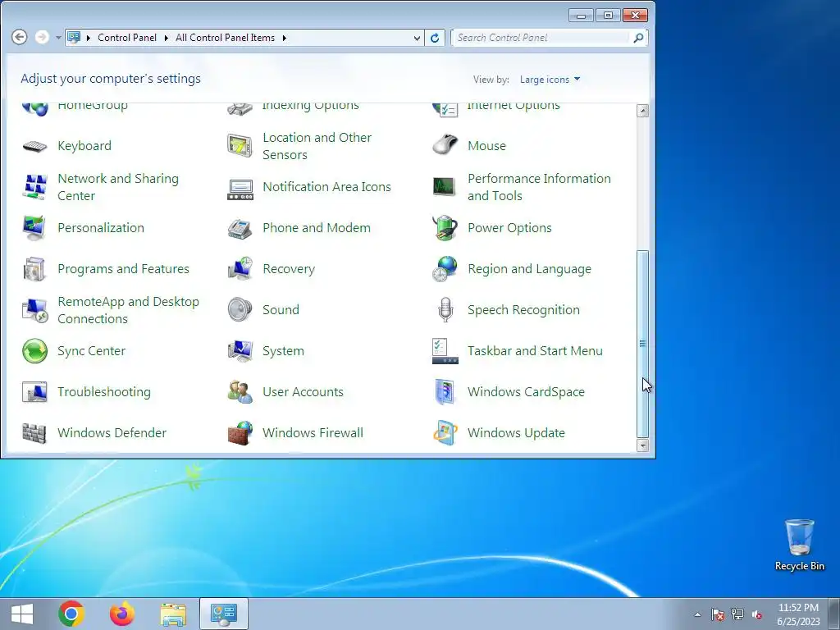Screen dimensions: 840x630
Task: Click the network tray icon
Action: [x=737, y=614]
